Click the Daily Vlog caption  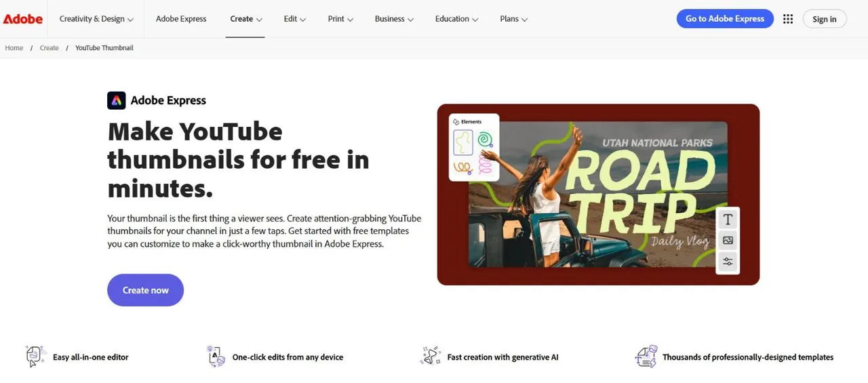[680, 241]
